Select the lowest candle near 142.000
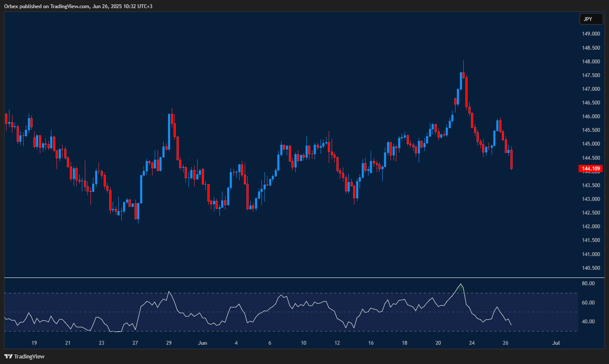Viewport: 609px width, 364px height. [x=137, y=214]
